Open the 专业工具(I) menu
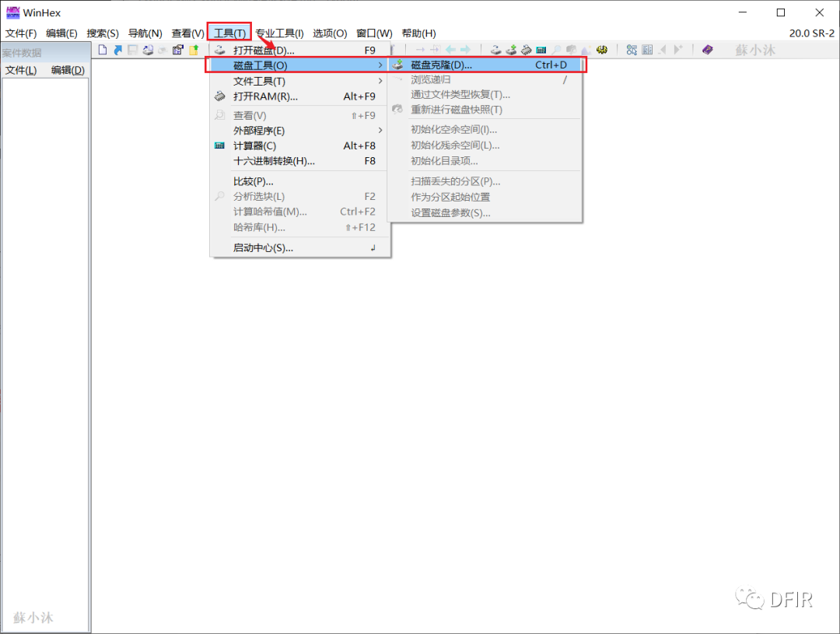Viewport: 840px width, 634px height. 280,33
